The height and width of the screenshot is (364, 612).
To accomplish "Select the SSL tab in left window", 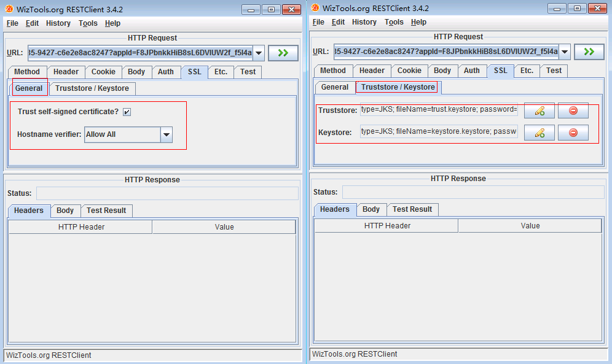I will click(x=194, y=72).
